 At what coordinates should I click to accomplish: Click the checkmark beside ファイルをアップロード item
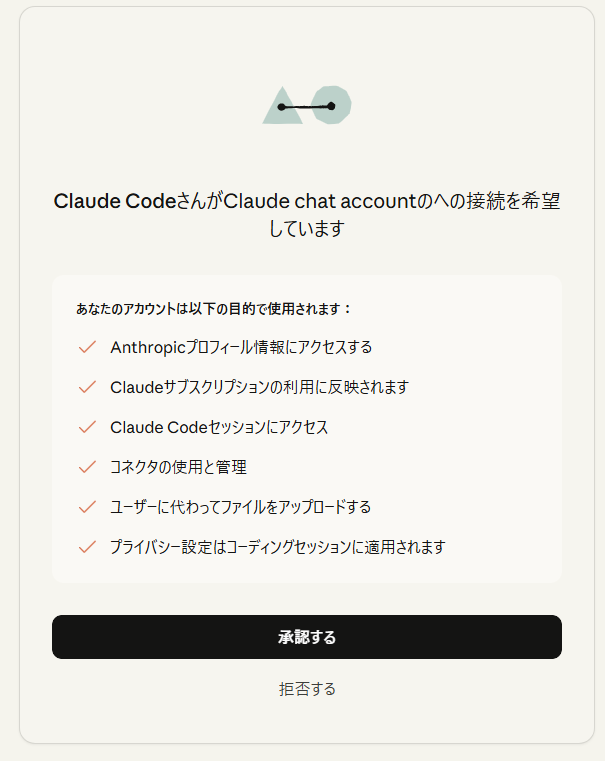pos(87,507)
